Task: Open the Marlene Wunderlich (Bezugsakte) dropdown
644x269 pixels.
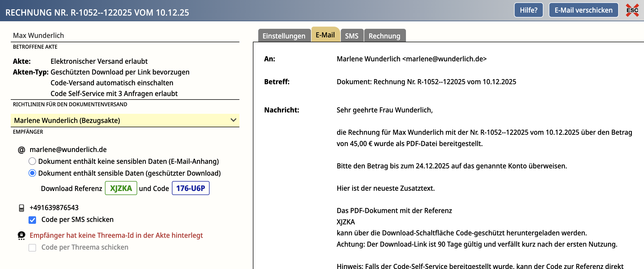Action: 121,121
